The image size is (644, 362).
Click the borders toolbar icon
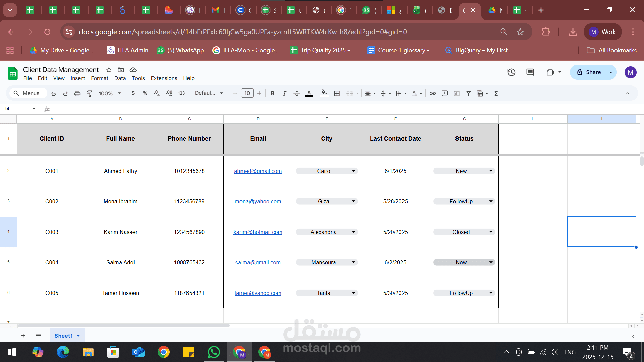[337, 93]
